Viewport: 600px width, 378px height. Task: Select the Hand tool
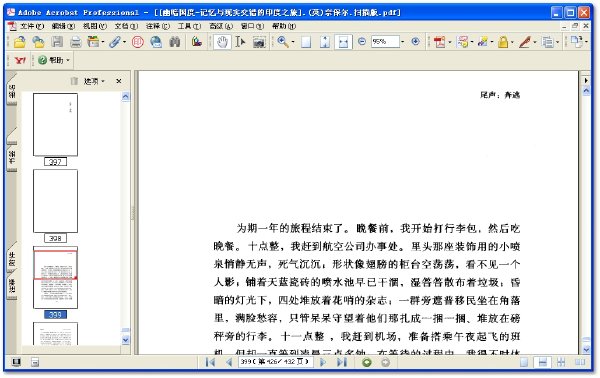(x=222, y=42)
